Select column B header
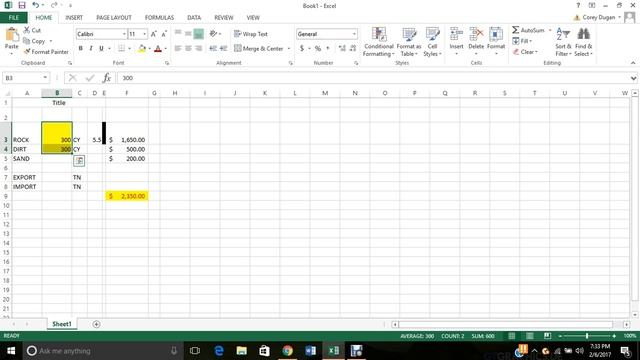Screen dimensions: 640x360 (x=57, y=93)
